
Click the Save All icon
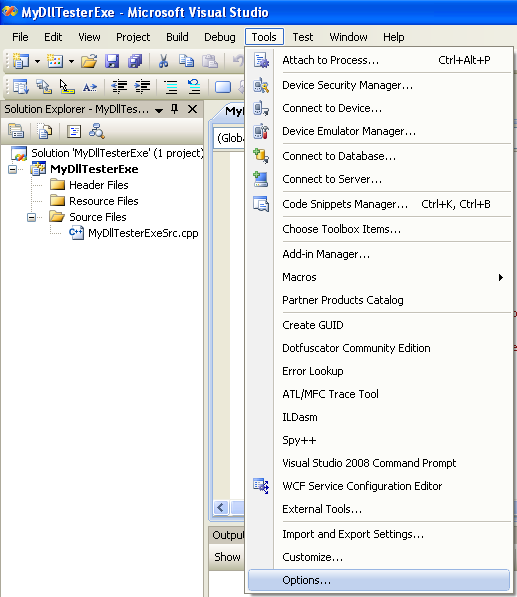135,61
